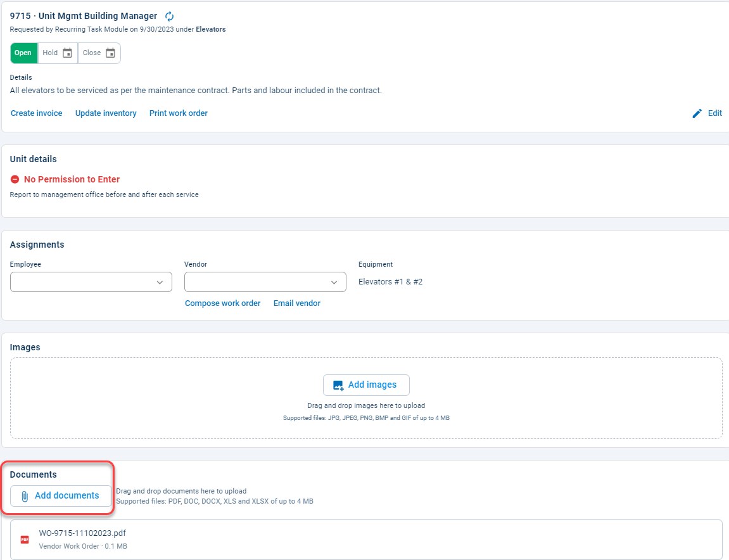Click the recurring task refresh icon beside title
Image resolution: width=729 pixels, height=560 pixels.
coord(170,16)
